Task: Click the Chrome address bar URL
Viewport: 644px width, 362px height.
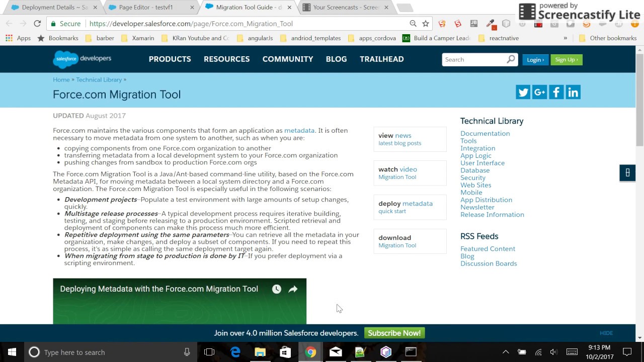Action: (x=191, y=24)
